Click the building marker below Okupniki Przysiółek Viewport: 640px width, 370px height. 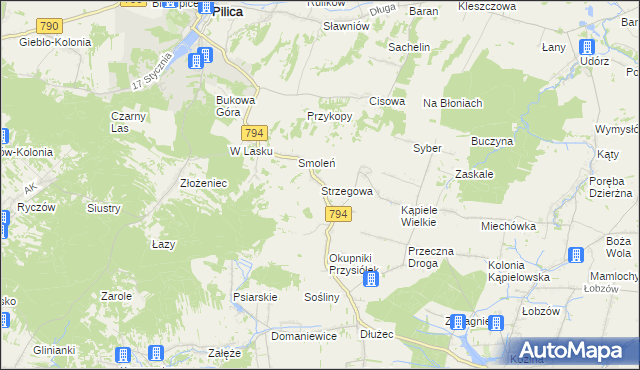click(x=371, y=279)
